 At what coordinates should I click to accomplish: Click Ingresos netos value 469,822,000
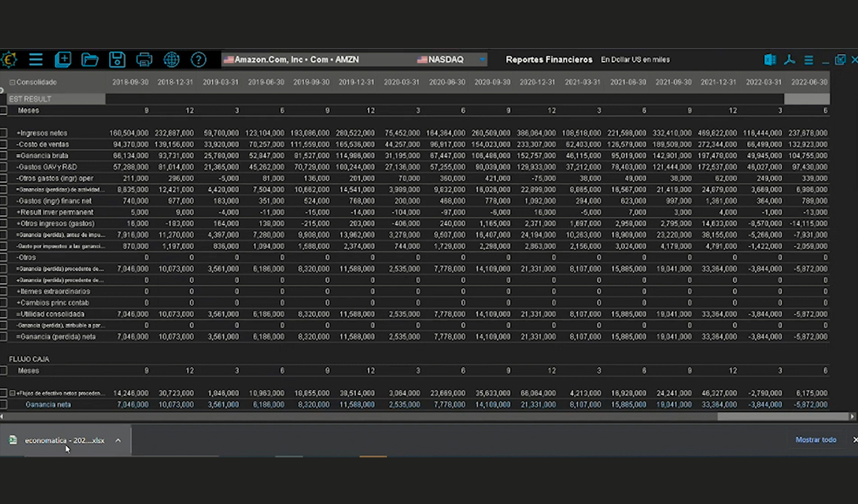tap(719, 133)
